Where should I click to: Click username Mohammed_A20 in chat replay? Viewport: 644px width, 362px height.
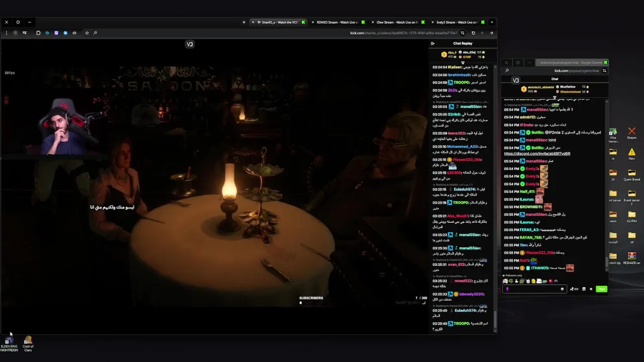point(462,146)
